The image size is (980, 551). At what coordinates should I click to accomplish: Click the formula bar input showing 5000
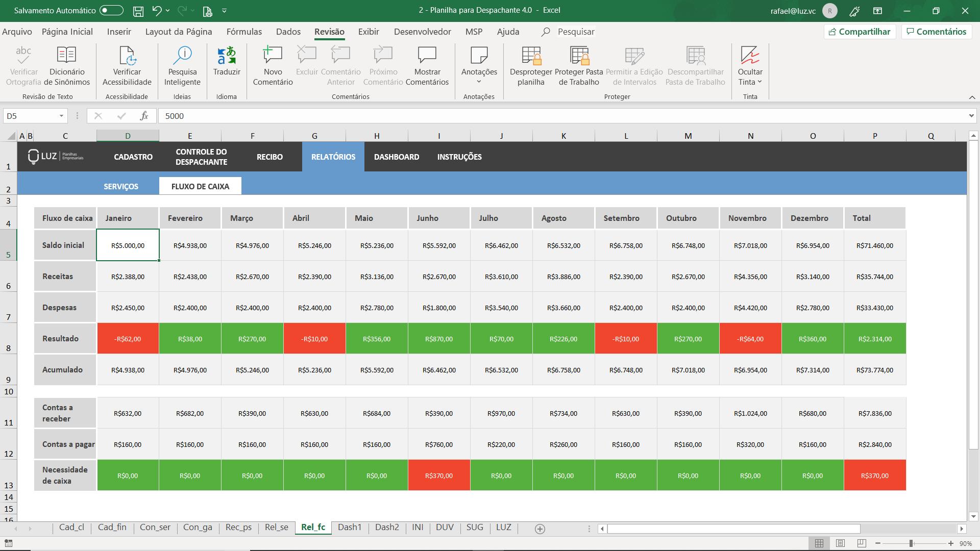pos(561,116)
